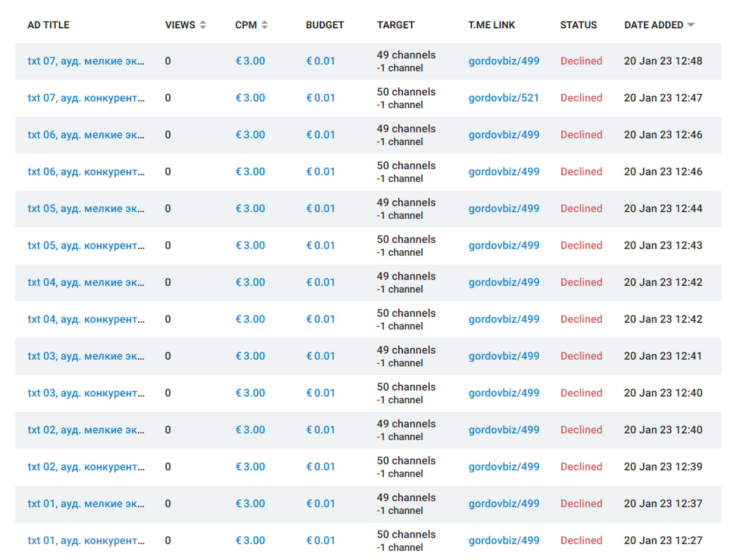Click the T.ME LINK column header

[x=492, y=25]
